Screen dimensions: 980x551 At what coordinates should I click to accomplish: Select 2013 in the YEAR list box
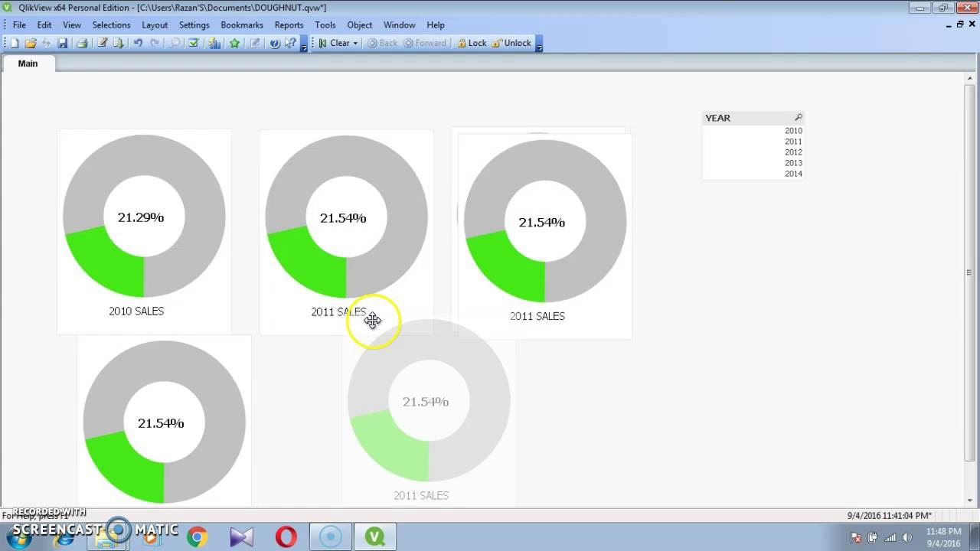point(753,163)
